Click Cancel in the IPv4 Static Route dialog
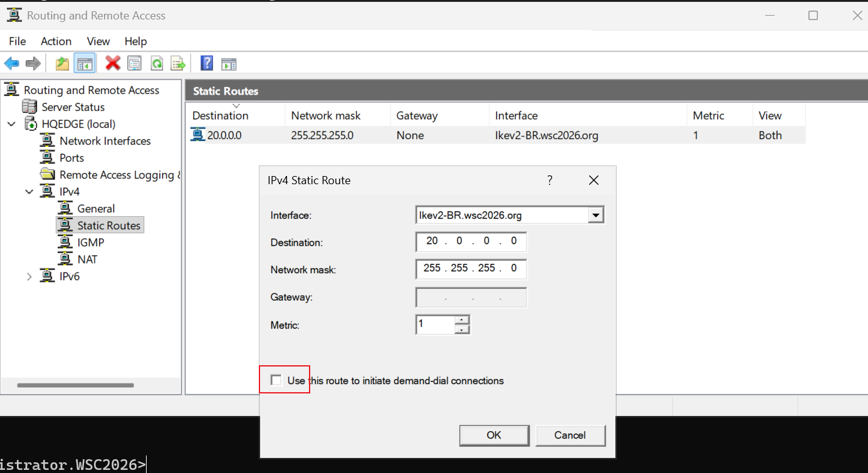The height and width of the screenshot is (473, 868). (570, 435)
